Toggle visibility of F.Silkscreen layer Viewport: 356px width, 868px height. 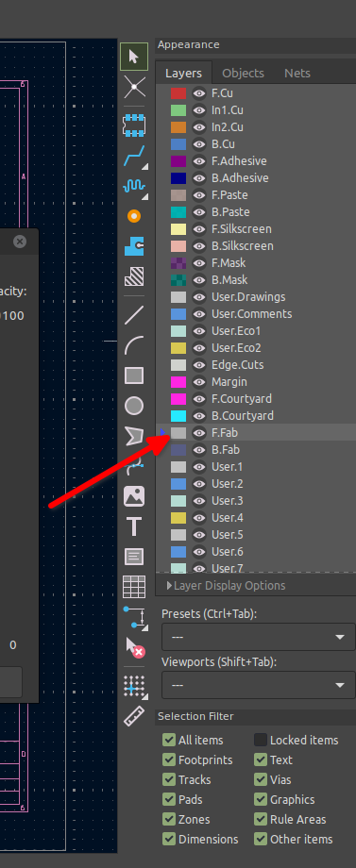(x=199, y=229)
